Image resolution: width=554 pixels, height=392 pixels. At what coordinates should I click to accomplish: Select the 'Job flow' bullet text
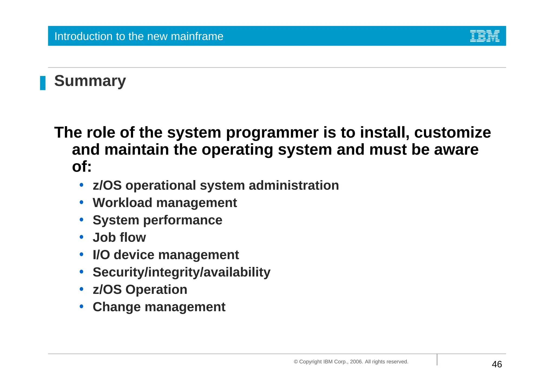(x=119, y=237)
